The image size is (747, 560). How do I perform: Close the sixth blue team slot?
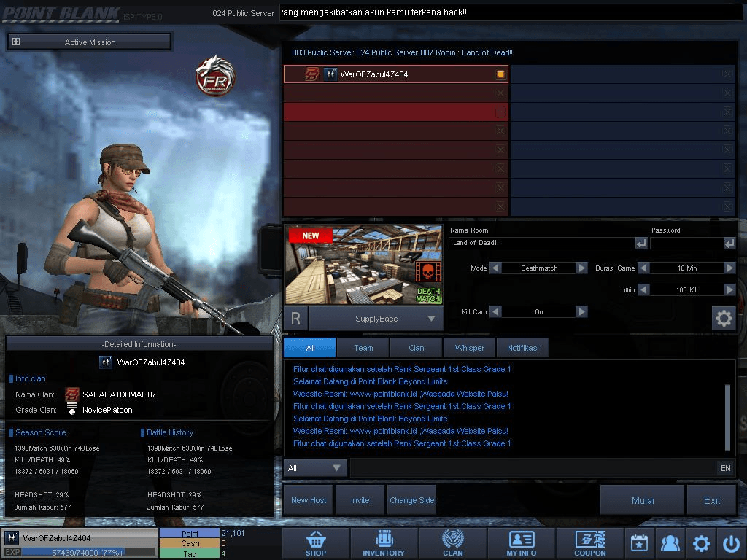click(727, 168)
